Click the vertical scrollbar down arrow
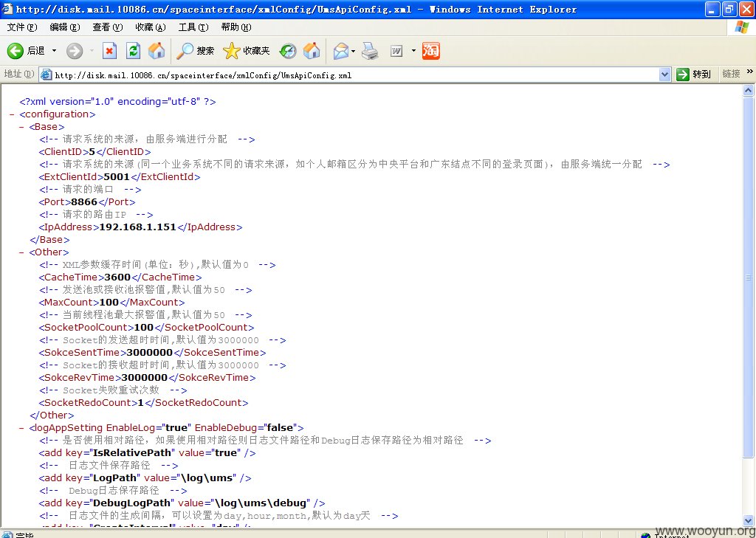 749,520
